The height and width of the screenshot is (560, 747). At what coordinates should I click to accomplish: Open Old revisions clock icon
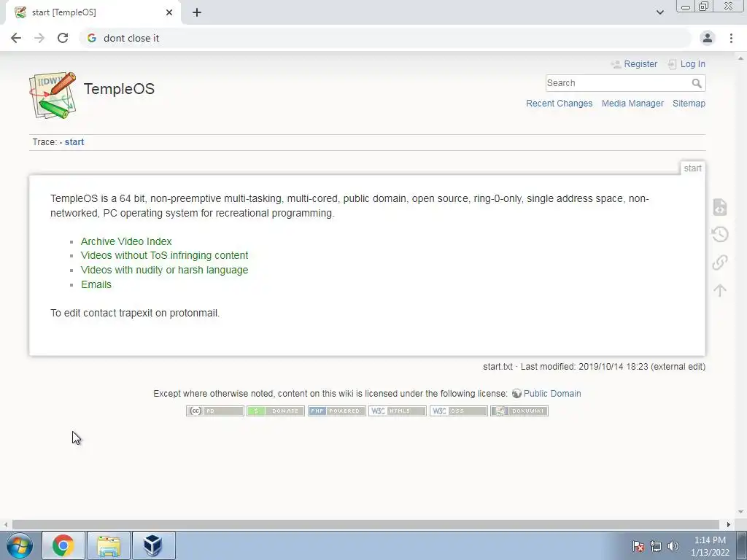(720, 234)
